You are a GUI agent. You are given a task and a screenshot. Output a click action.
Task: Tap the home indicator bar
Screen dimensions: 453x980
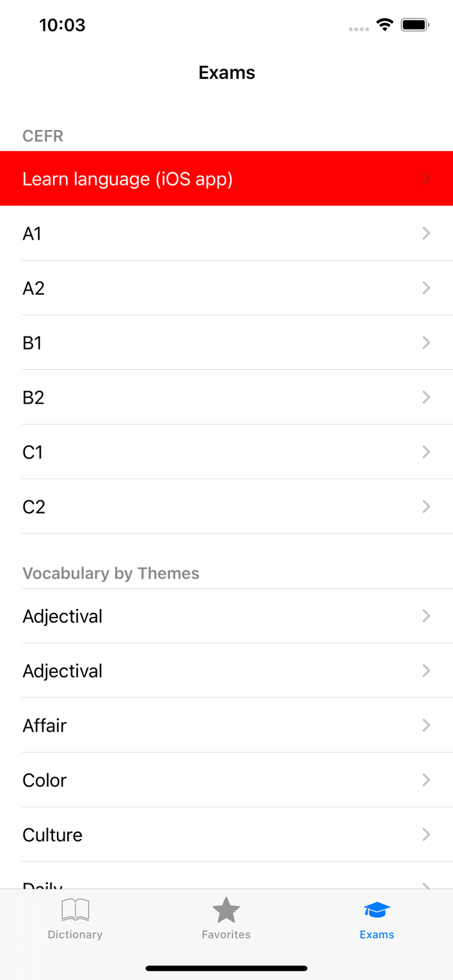tap(226, 968)
